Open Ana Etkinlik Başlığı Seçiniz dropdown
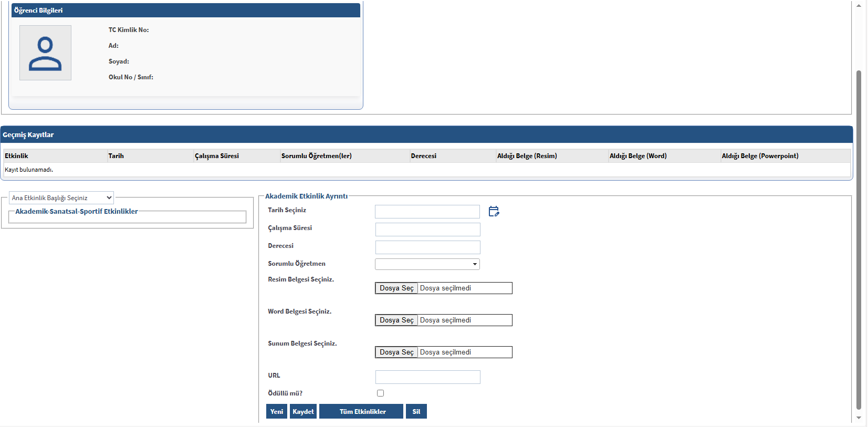Viewport: 868px width, 427px height. point(61,198)
